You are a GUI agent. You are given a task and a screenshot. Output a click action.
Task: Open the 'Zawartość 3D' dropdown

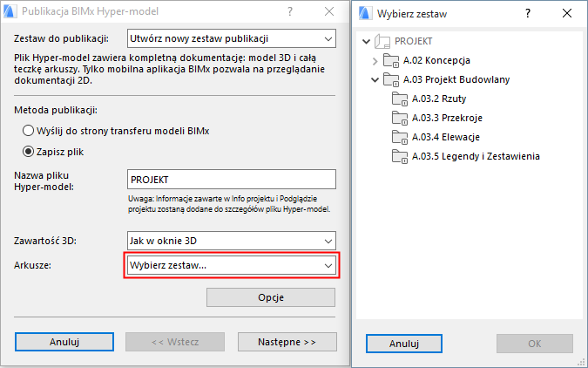[x=232, y=241]
